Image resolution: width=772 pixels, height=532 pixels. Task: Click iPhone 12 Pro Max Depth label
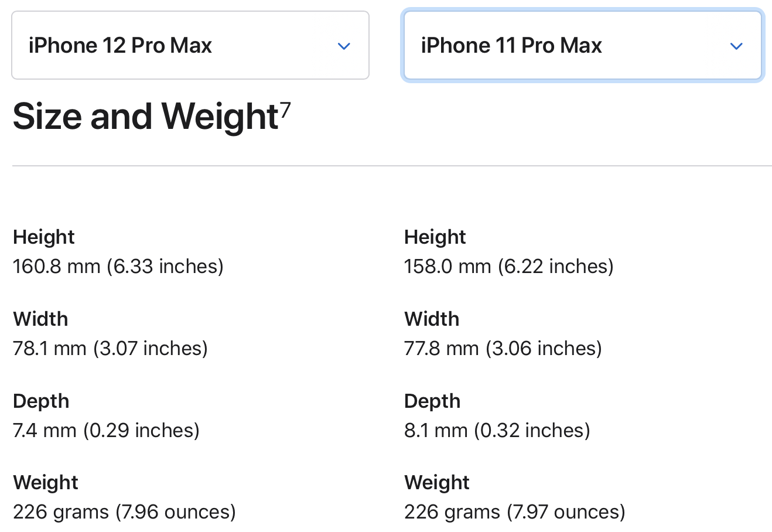coord(41,401)
